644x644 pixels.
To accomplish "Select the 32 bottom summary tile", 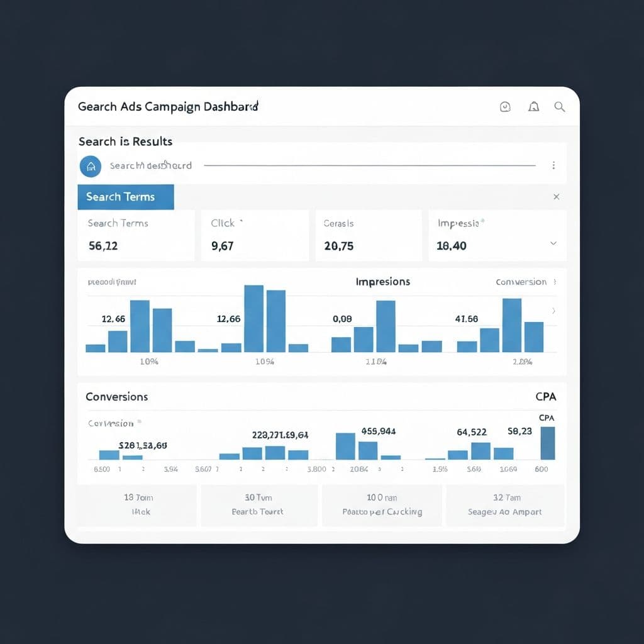I will coord(504,504).
